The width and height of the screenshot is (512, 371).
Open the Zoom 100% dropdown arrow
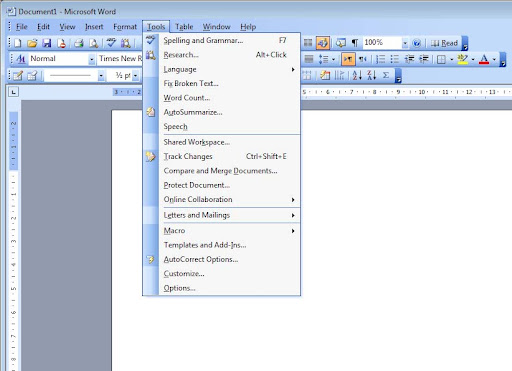point(405,43)
